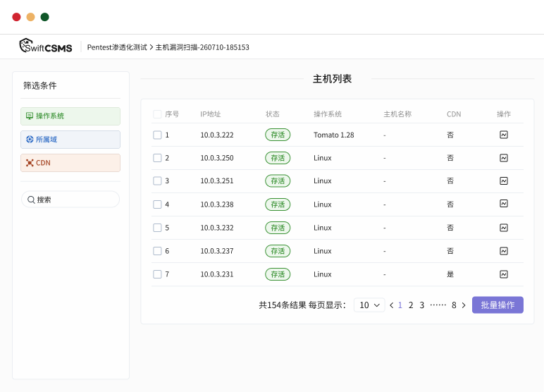Select checkbox for host 10.0.3.238
Viewport: 544px width, 392px height.
(x=157, y=204)
